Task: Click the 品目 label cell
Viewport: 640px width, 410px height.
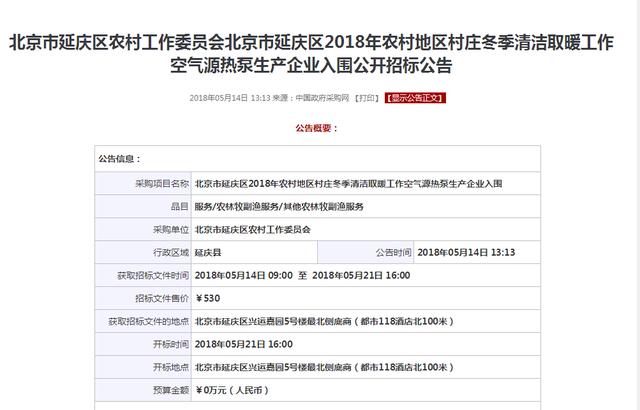Action: pos(143,206)
